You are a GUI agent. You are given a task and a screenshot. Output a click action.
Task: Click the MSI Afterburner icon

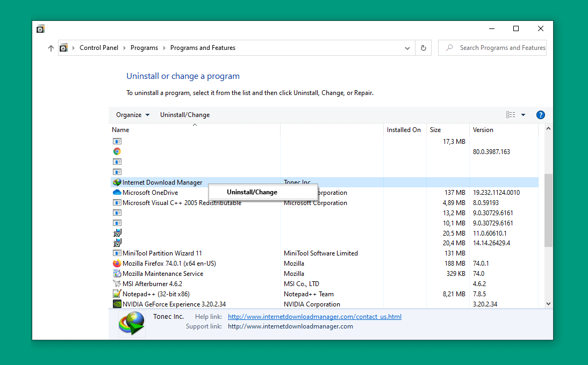tap(117, 283)
